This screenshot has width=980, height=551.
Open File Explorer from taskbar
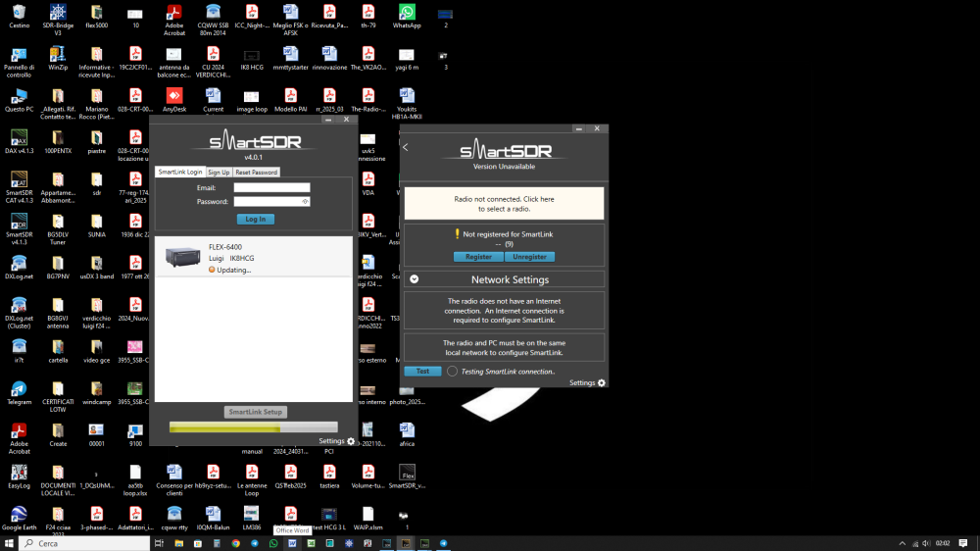(178, 543)
